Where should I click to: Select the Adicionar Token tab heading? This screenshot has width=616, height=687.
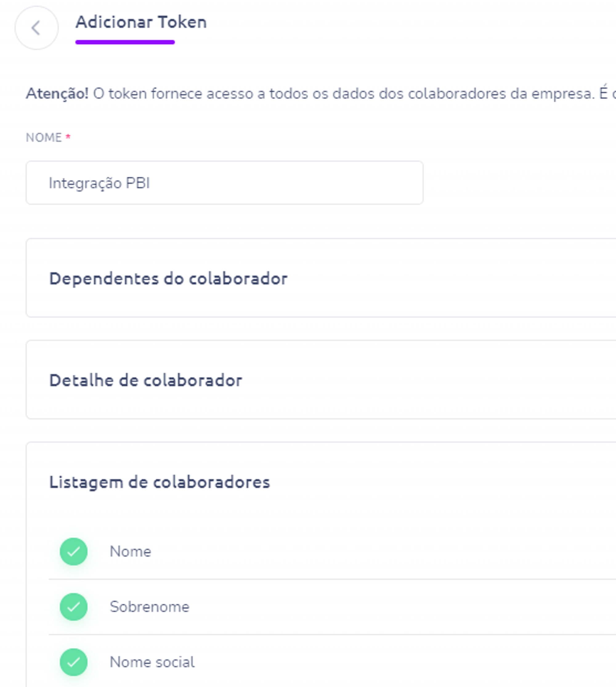141,22
